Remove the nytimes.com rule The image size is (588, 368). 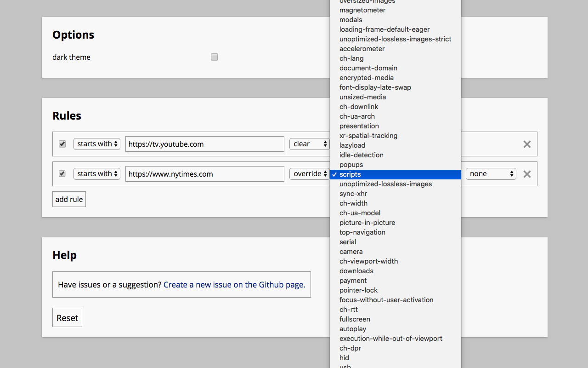[x=526, y=174]
